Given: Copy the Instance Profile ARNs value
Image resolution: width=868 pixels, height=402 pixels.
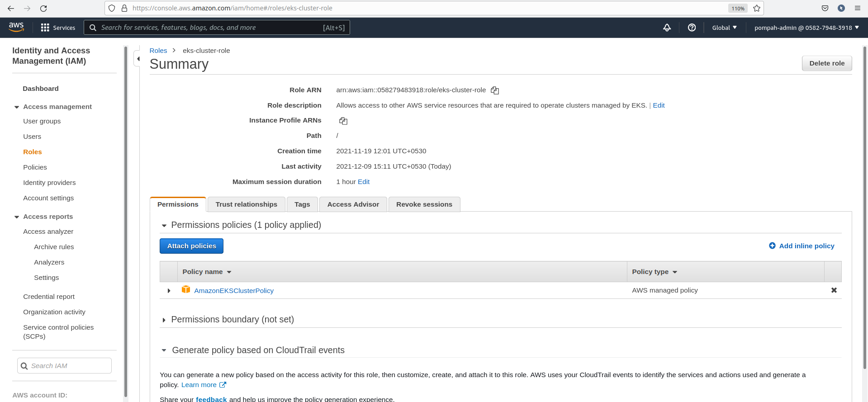Looking at the screenshot, I should click(x=343, y=121).
